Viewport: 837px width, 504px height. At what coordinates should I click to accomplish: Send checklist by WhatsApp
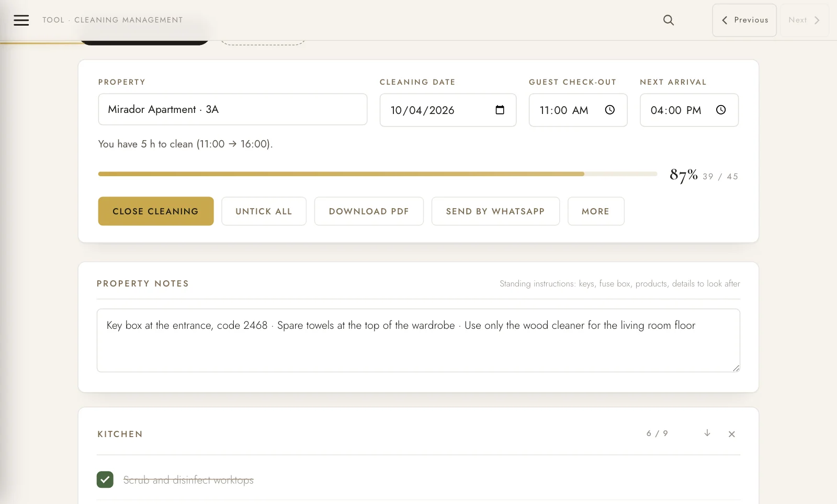[495, 211]
